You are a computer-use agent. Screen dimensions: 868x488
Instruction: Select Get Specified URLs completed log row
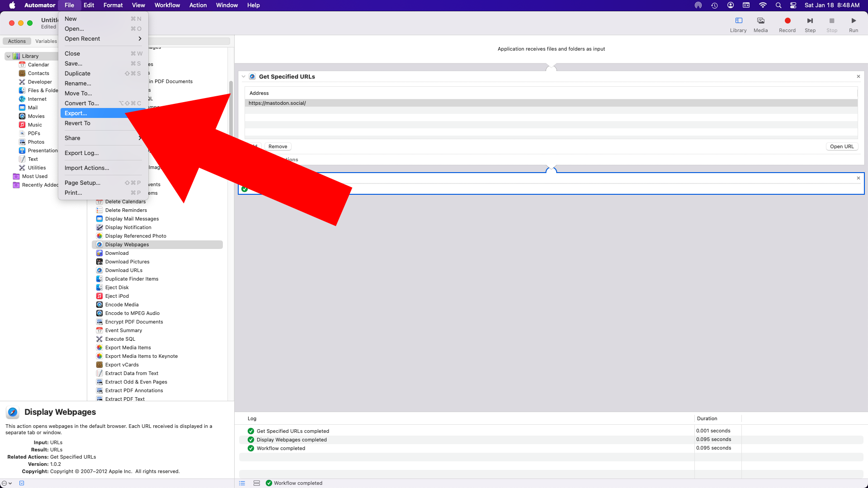click(x=551, y=431)
